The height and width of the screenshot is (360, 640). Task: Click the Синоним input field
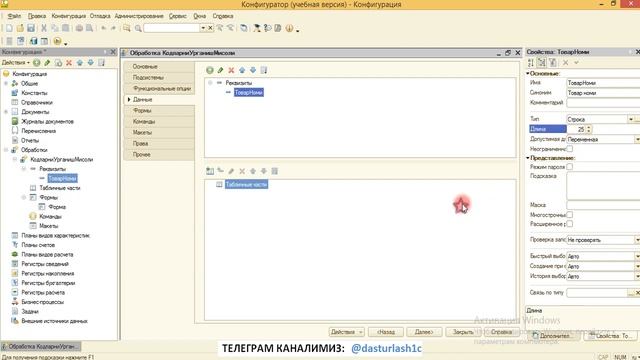603,93
